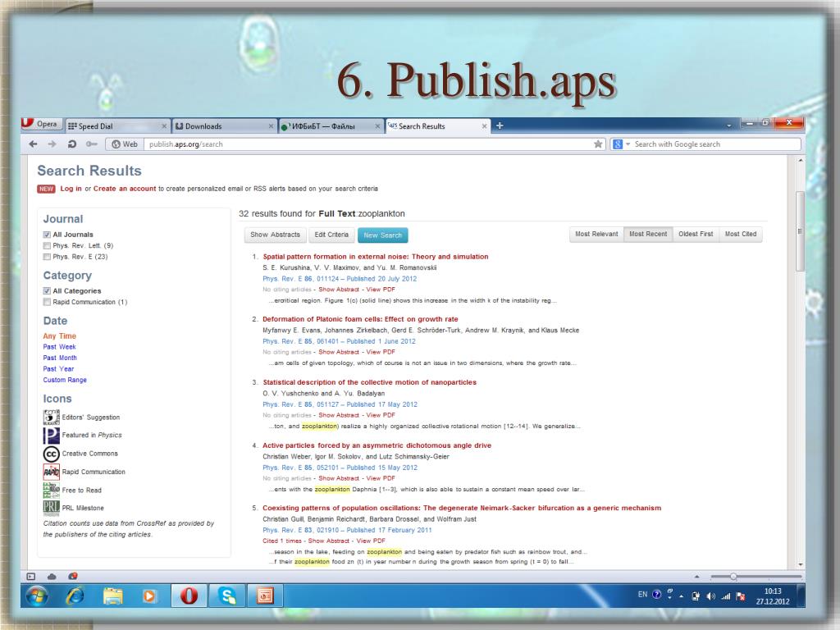Sort results by Oldest First
The height and width of the screenshot is (630, 840).
point(696,234)
